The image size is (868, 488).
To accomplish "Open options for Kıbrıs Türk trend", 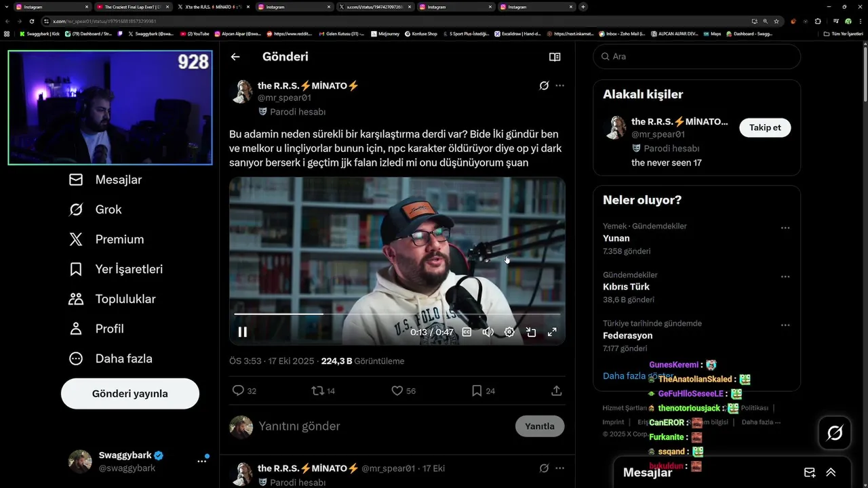I will (785, 277).
